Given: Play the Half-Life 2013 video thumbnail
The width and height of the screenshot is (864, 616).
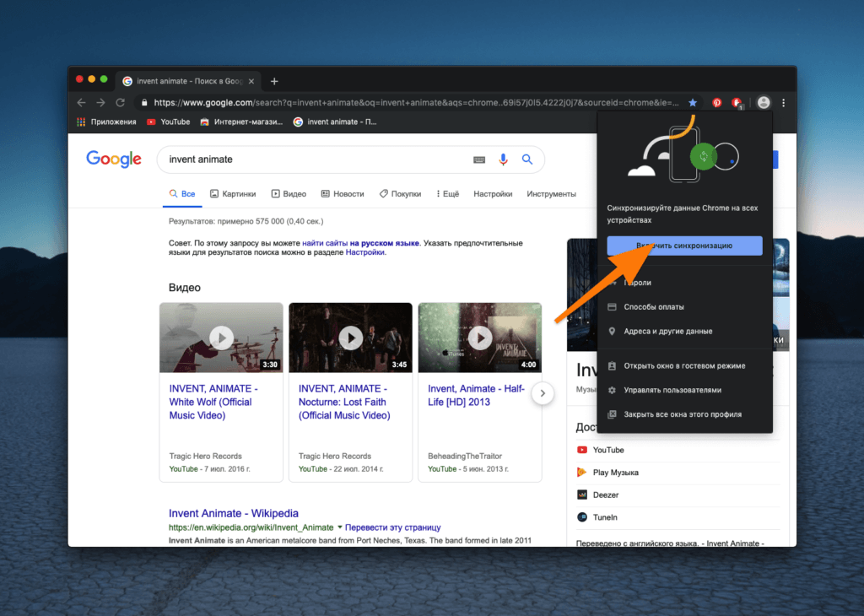Looking at the screenshot, I should click(x=480, y=338).
